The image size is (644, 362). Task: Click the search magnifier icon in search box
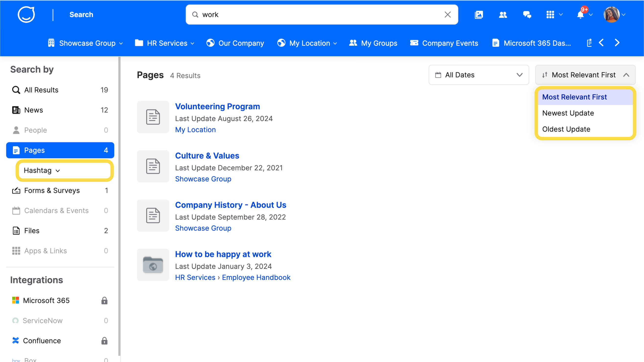coord(195,14)
